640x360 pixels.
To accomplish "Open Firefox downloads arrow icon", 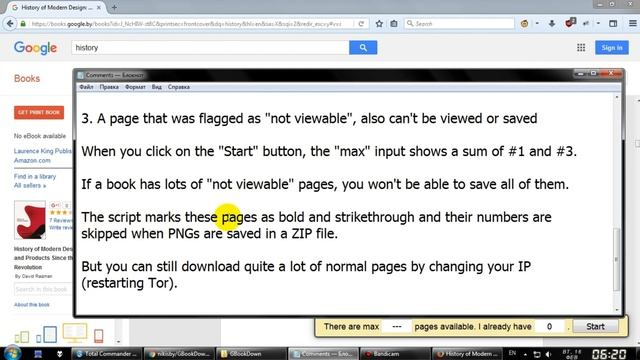I will 552,24.
